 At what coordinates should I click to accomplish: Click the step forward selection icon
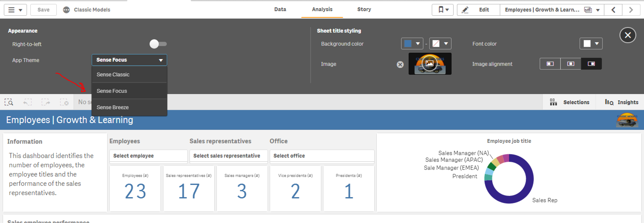(x=46, y=102)
